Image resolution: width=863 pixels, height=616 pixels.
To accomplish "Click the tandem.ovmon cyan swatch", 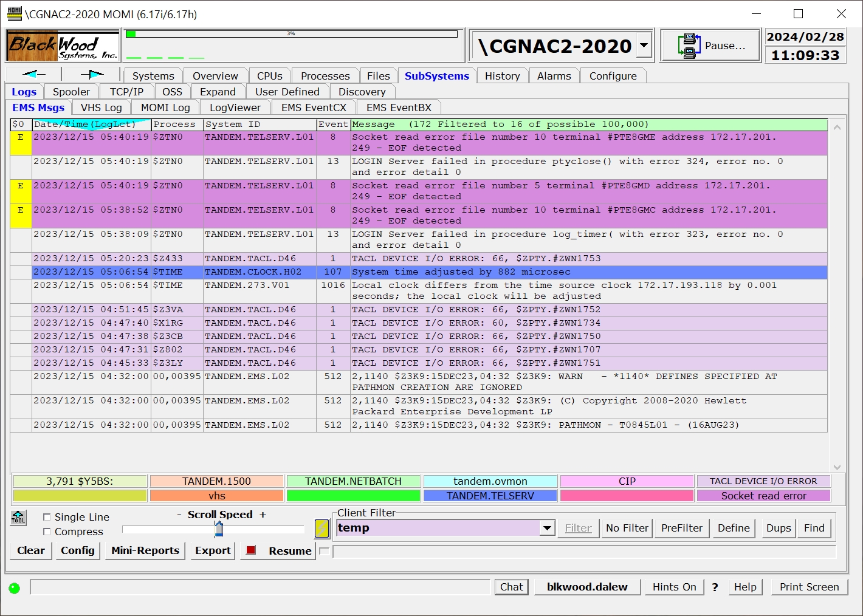I will 490,481.
